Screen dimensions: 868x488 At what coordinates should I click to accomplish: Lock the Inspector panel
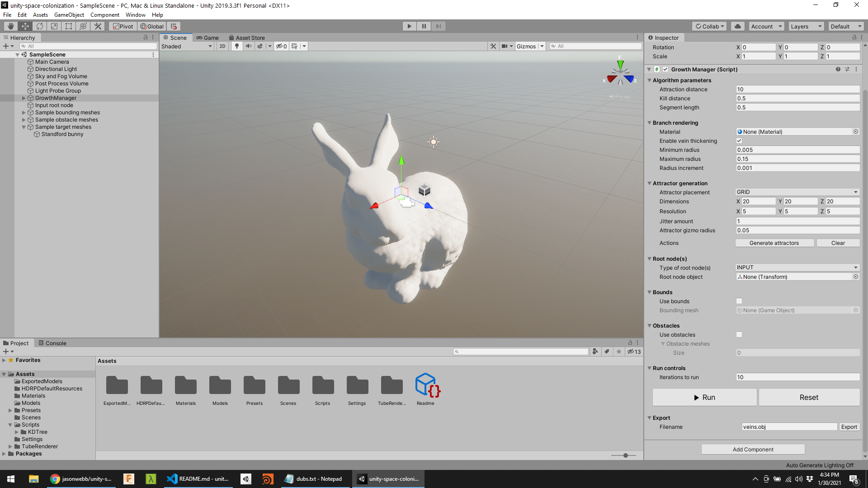point(854,38)
